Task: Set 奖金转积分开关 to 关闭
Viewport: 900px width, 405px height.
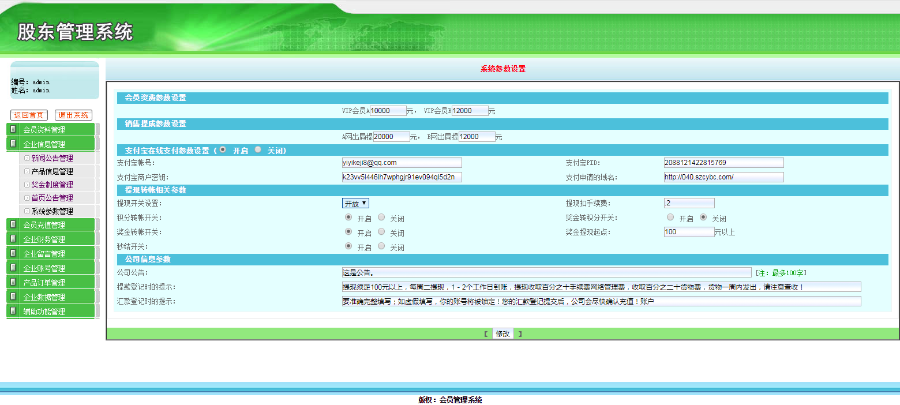Action: [x=703, y=218]
